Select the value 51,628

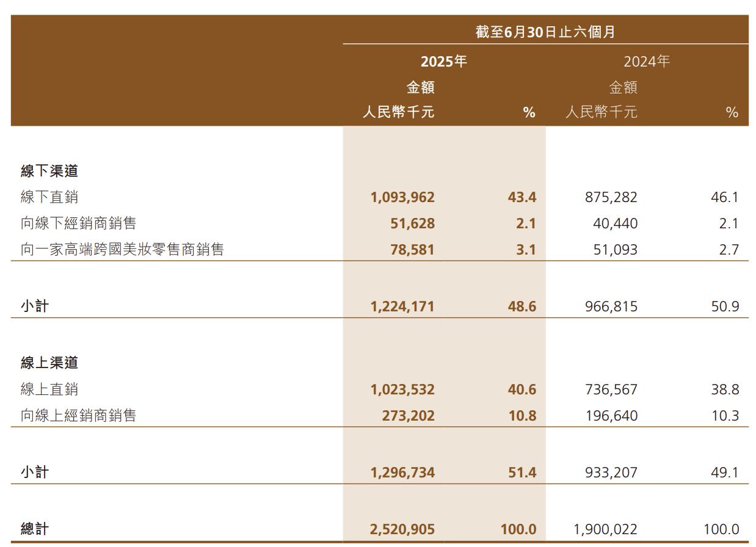pos(412,223)
